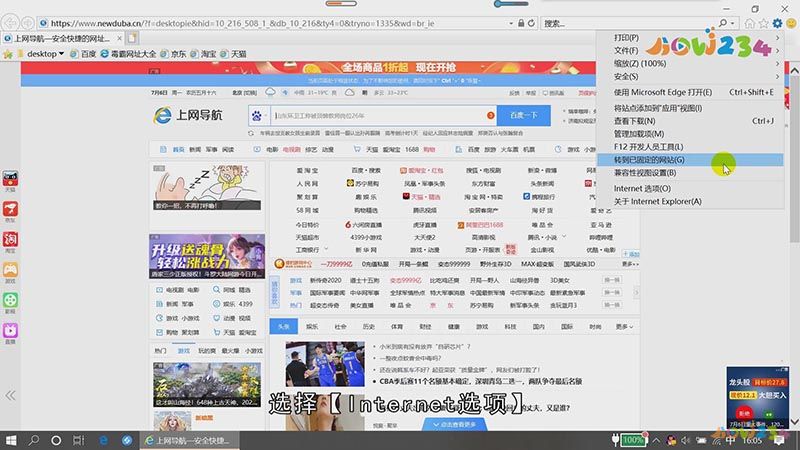Click the taskbar search magnifier
Viewport: 800px width, 450px height.
[x=34, y=440]
